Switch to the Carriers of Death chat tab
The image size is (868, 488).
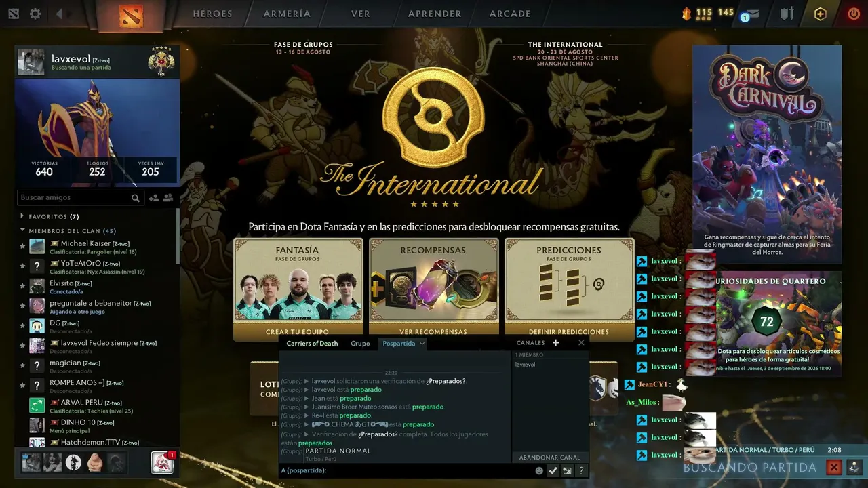coord(312,344)
